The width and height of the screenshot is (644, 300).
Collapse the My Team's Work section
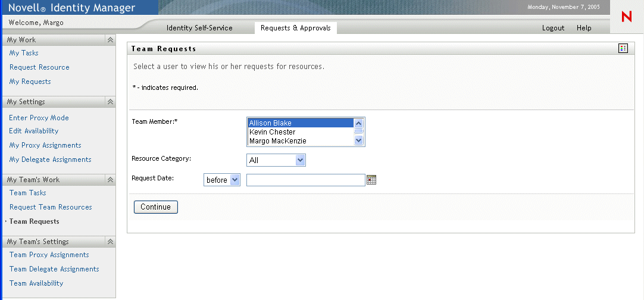tap(110, 179)
